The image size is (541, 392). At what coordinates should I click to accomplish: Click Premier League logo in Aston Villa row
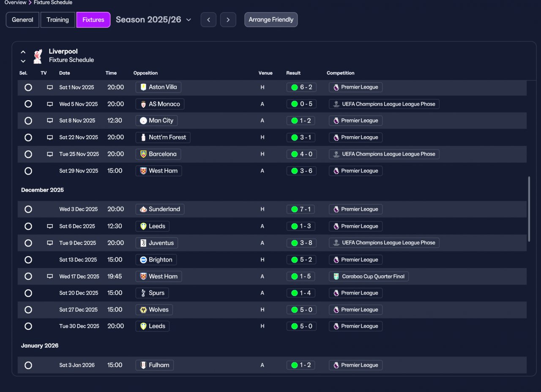(x=336, y=87)
